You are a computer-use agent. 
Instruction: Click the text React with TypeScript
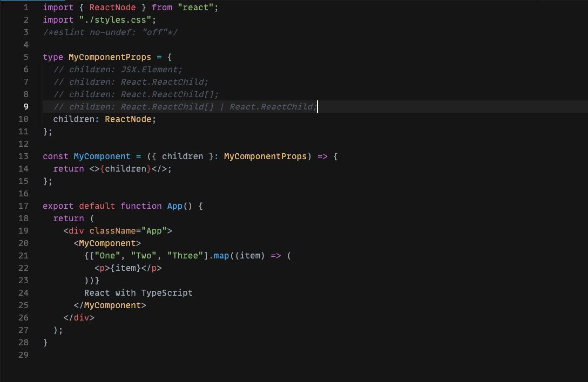[x=138, y=292]
